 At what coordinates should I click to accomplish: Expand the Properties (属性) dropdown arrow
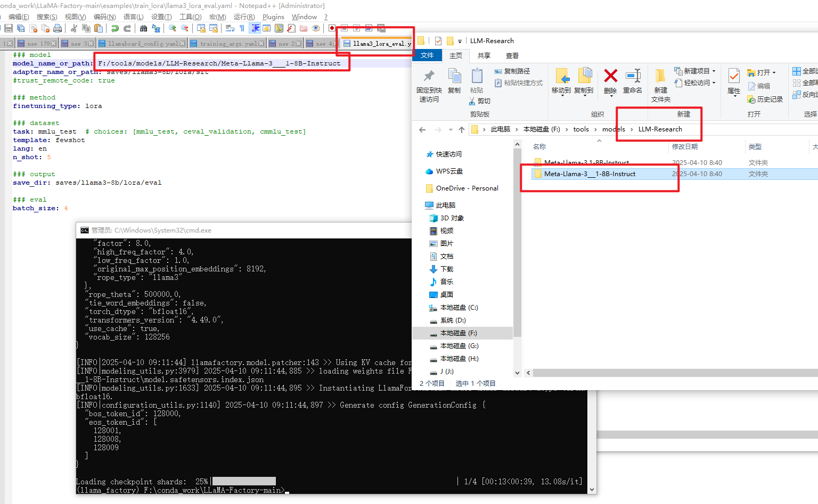(x=734, y=96)
